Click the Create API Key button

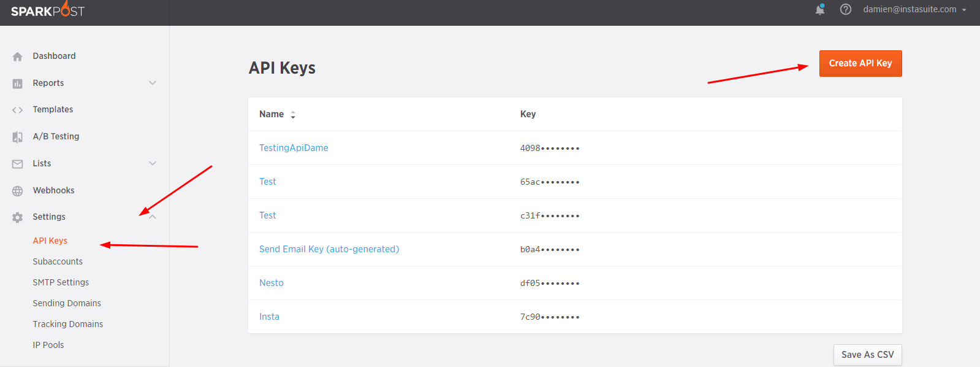click(x=860, y=63)
